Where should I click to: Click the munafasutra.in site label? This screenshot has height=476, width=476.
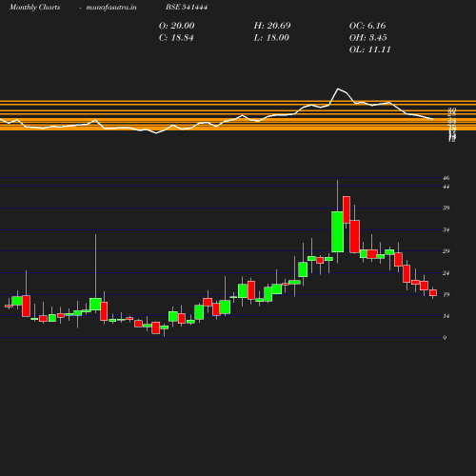pyautogui.click(x=111, y=8)
